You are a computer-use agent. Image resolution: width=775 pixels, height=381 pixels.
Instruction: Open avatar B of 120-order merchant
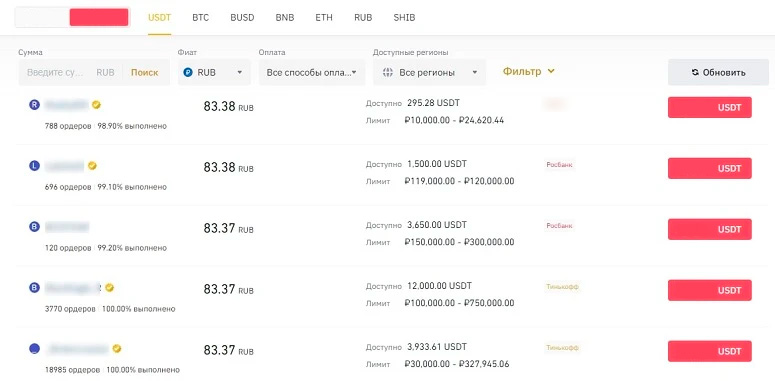[34, 227]
